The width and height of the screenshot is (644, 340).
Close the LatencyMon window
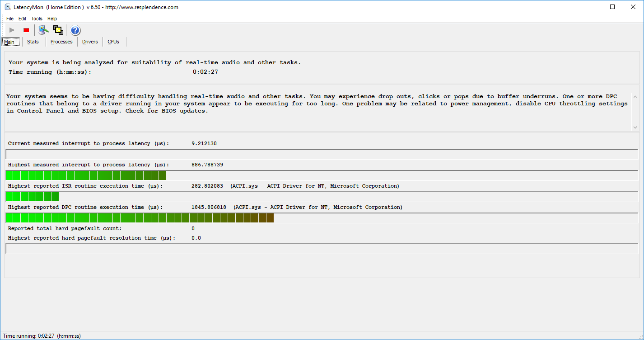[633, 7]
